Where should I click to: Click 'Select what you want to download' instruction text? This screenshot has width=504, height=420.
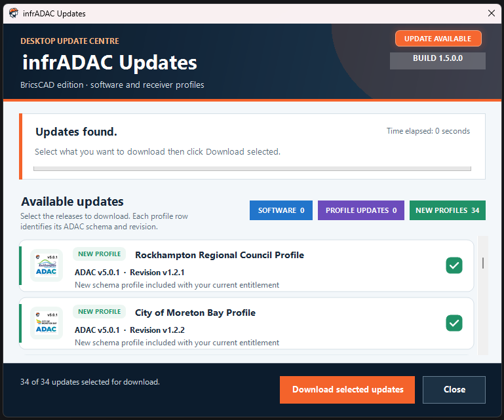pos(157,151)
